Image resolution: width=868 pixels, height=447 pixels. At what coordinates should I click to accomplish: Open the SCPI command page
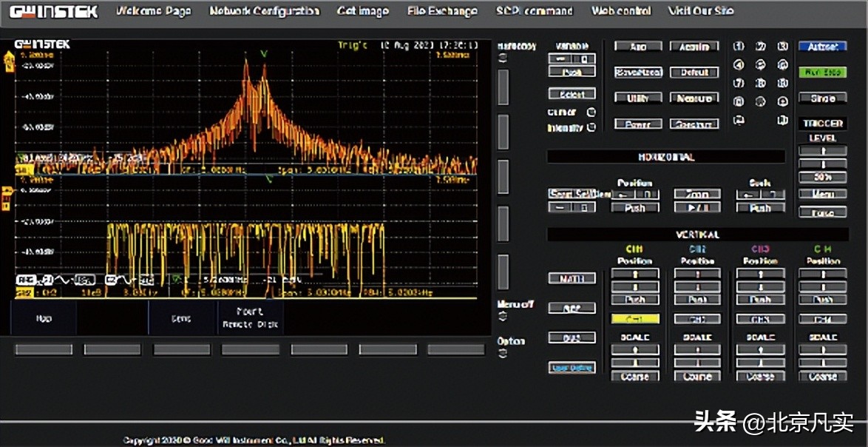534,11
